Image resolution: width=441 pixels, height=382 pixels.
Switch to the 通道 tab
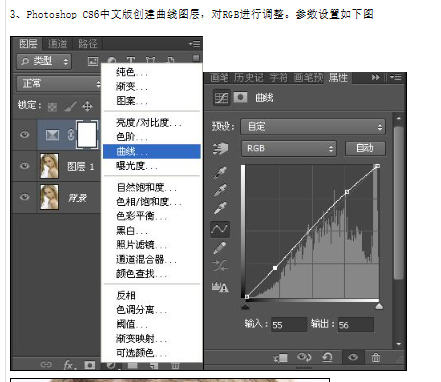[57, 44]
